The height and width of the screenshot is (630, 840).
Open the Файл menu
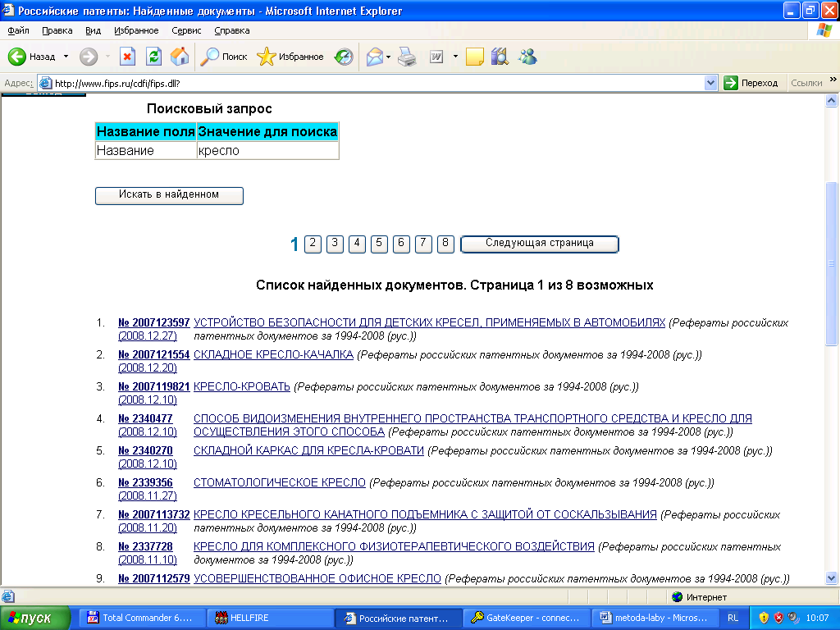[18, 30]
